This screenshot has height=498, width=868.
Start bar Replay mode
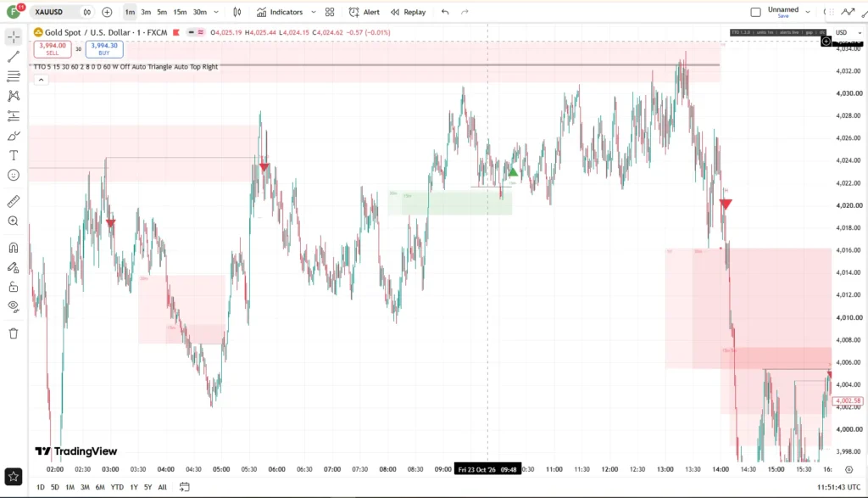pyautogui.click(x=408, y=12)
